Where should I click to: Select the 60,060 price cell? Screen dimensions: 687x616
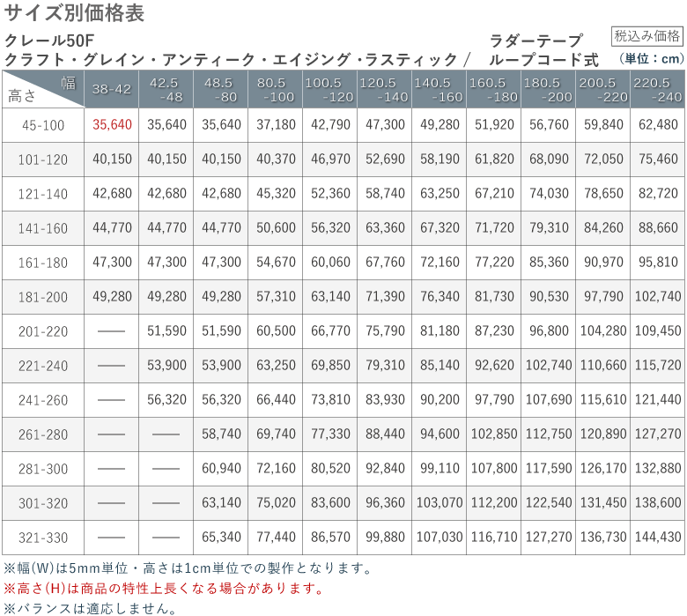pos(330,263)
